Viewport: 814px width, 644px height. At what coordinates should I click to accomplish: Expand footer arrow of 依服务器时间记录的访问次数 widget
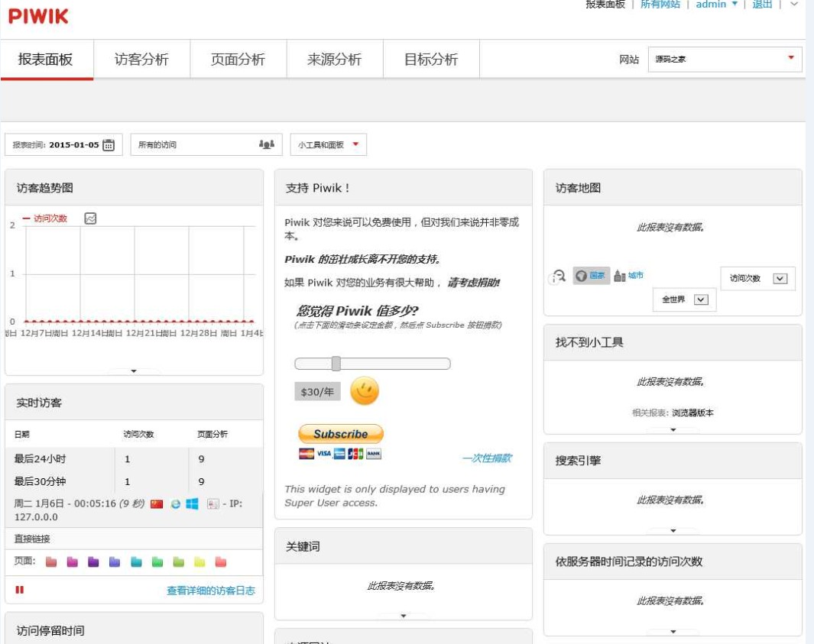pos(673,632)
